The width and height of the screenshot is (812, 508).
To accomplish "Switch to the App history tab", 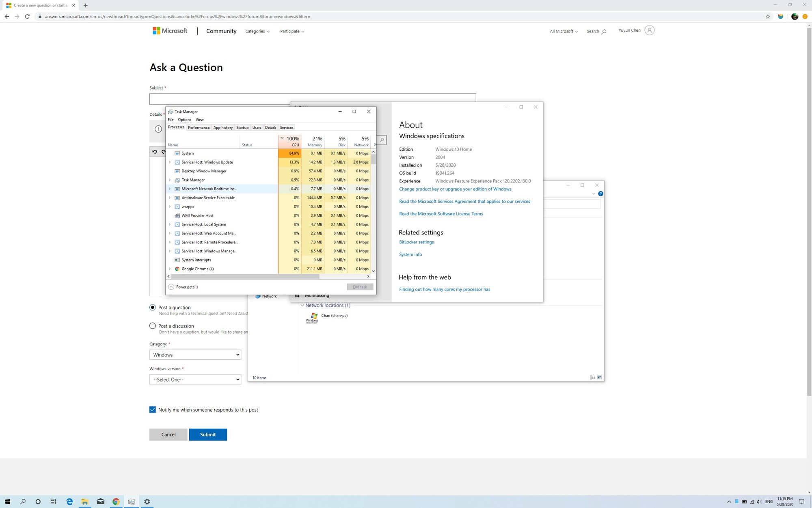I will coord(223,128).
